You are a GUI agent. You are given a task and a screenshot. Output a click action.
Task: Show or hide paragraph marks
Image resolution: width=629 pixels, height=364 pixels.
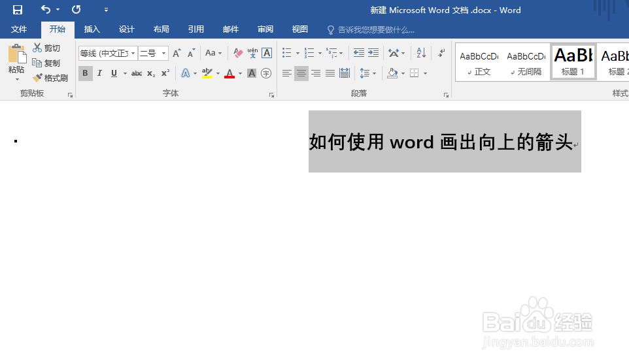coord(441,53)
